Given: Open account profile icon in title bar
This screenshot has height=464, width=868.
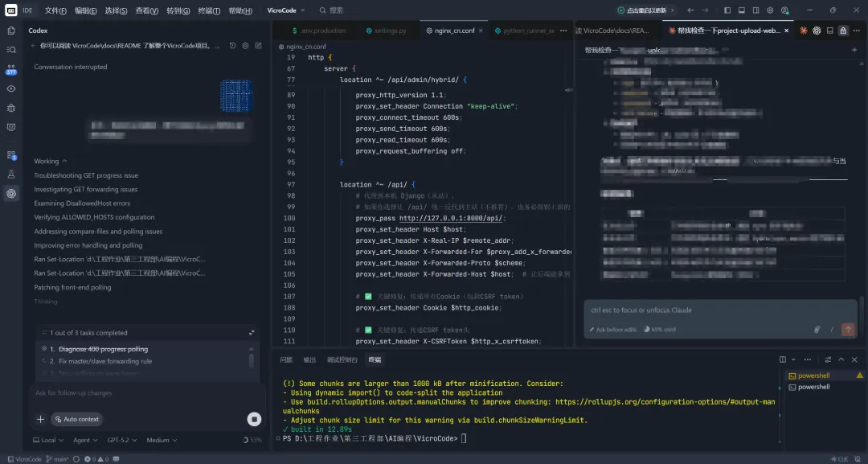Looking at the screenshot, I should tap(784, 10).
